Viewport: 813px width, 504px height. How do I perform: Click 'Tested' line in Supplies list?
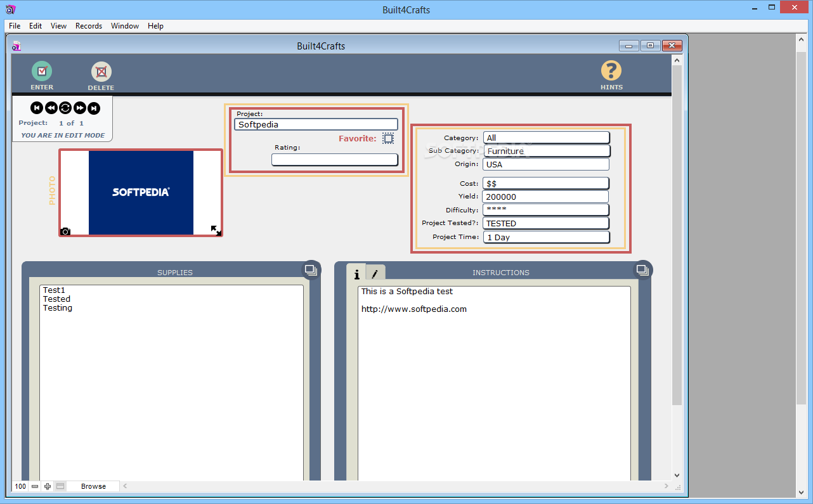click(56, 299)
